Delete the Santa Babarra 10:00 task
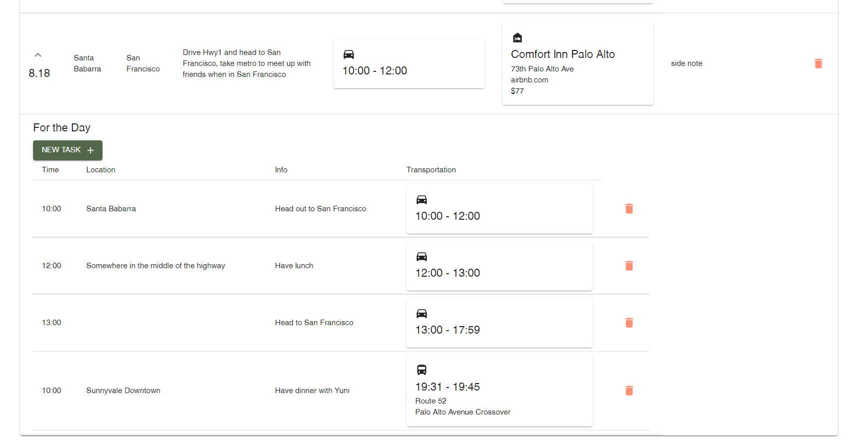868x444 pixels. [x=629, y=209]
